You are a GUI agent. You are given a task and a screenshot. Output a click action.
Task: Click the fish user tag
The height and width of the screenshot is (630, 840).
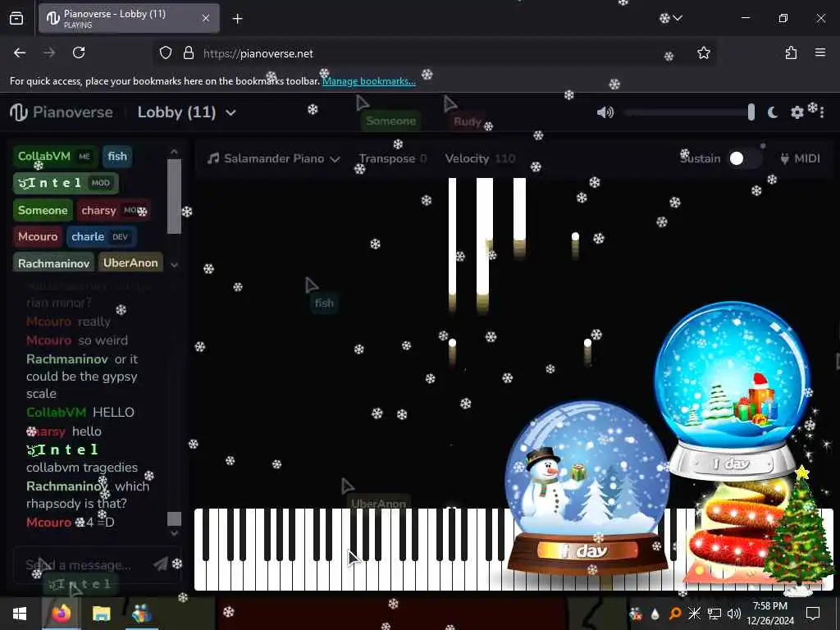coord(116,157)
